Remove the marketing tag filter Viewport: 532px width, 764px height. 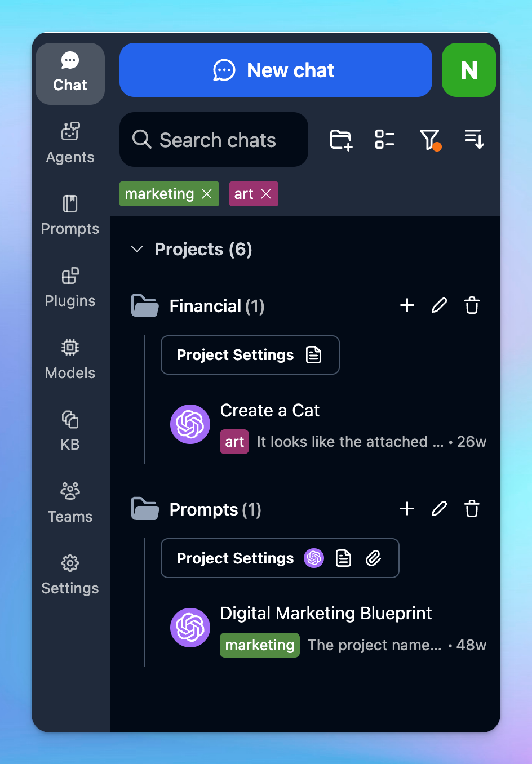tap(207, 194)
